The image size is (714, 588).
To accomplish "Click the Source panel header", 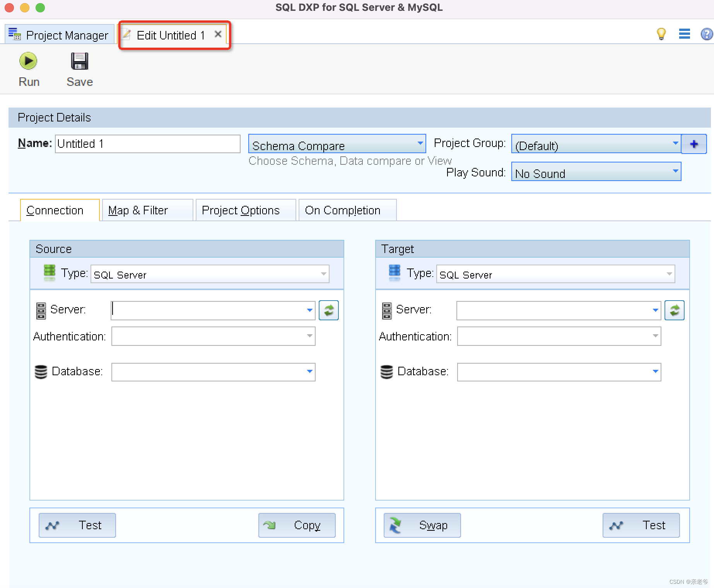I will click(187, 249).
